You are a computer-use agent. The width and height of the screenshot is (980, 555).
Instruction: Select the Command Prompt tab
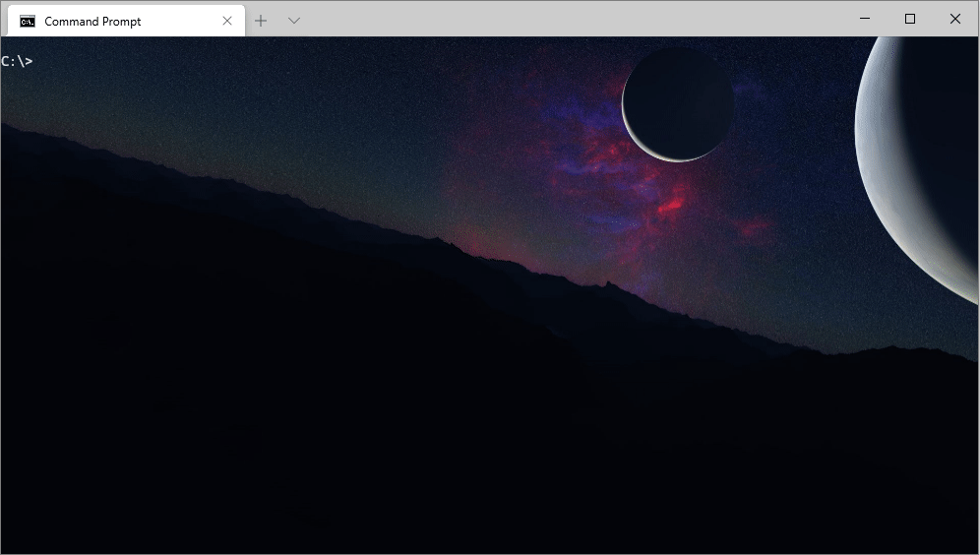coord(126,22)
